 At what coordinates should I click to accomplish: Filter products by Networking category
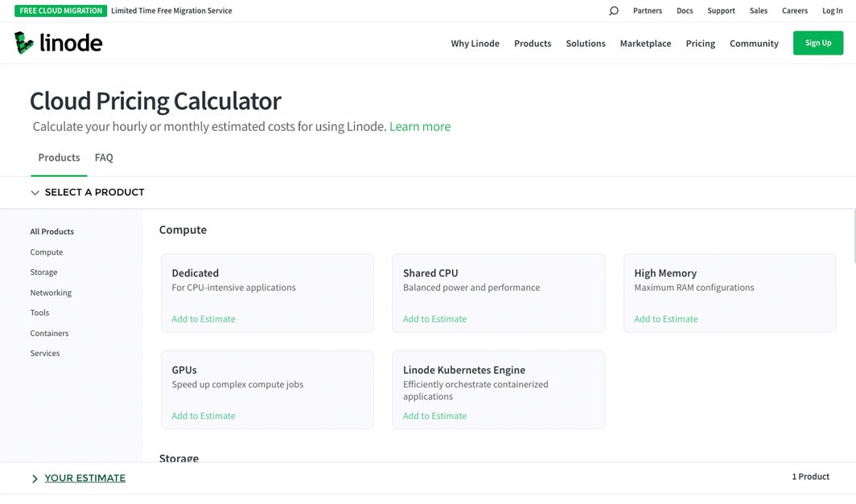click(51, 293)
